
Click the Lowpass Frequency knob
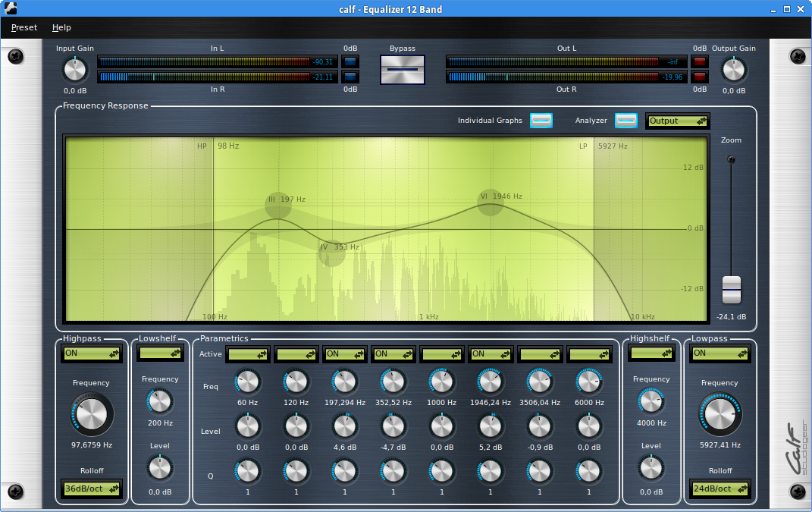720,415
